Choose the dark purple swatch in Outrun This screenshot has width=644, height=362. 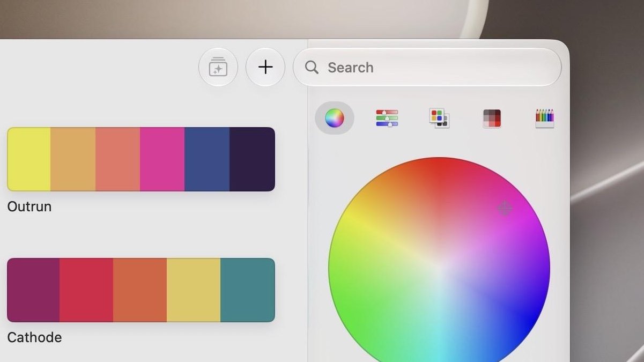(x=252, y=159)
